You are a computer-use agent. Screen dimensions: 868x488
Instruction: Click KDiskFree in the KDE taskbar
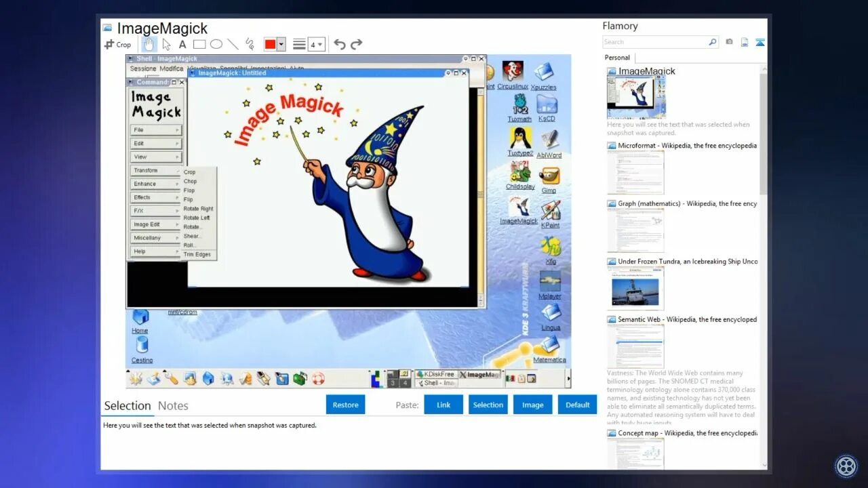pos(435,374)
